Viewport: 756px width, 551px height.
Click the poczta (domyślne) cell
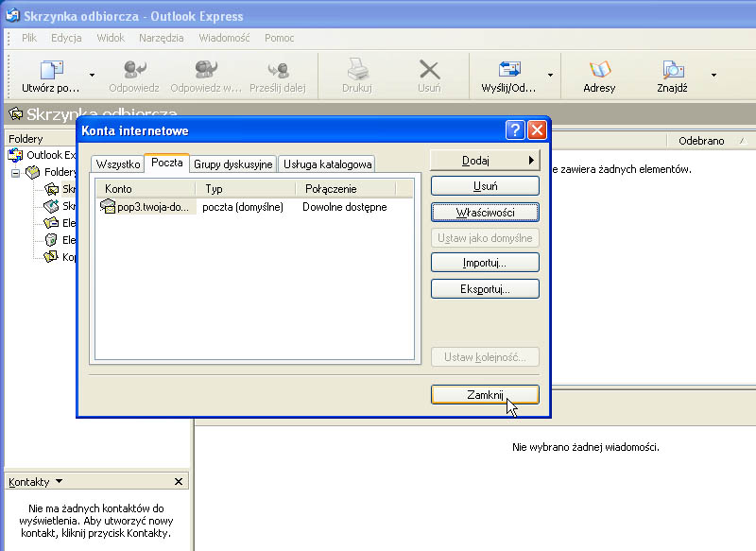243,207
